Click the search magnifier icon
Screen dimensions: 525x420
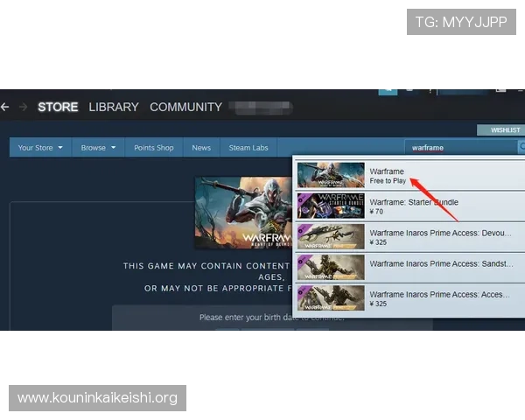coord(521,147)
